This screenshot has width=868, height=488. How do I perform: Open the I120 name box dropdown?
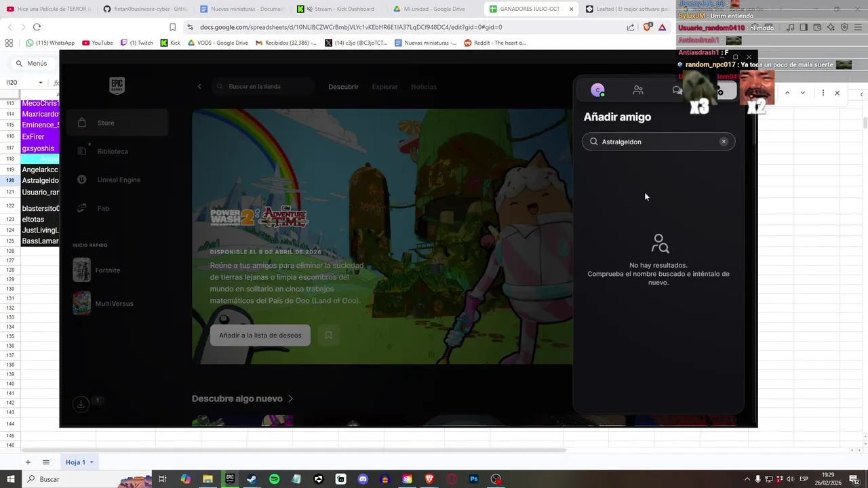[x=41, y=83]
